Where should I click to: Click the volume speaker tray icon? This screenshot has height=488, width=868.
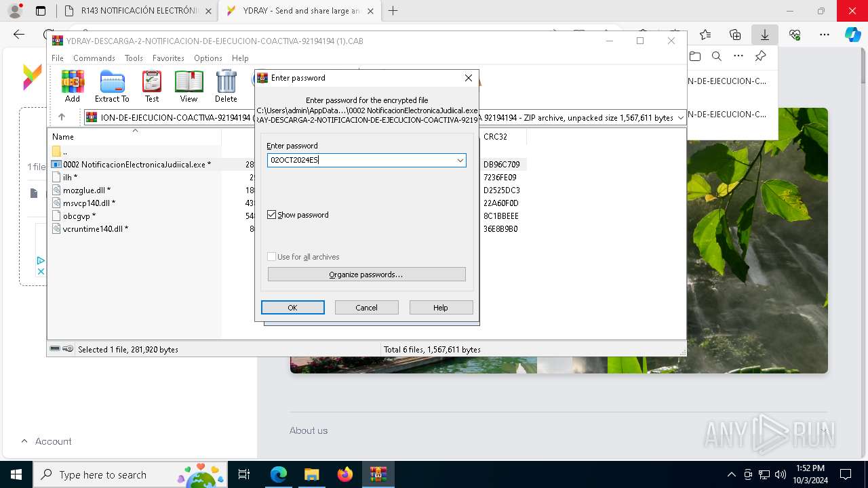(781, 474)
